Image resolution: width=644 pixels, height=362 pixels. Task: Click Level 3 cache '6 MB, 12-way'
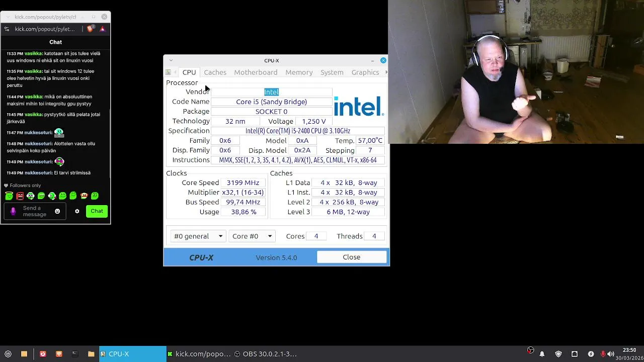pos(348,212)
